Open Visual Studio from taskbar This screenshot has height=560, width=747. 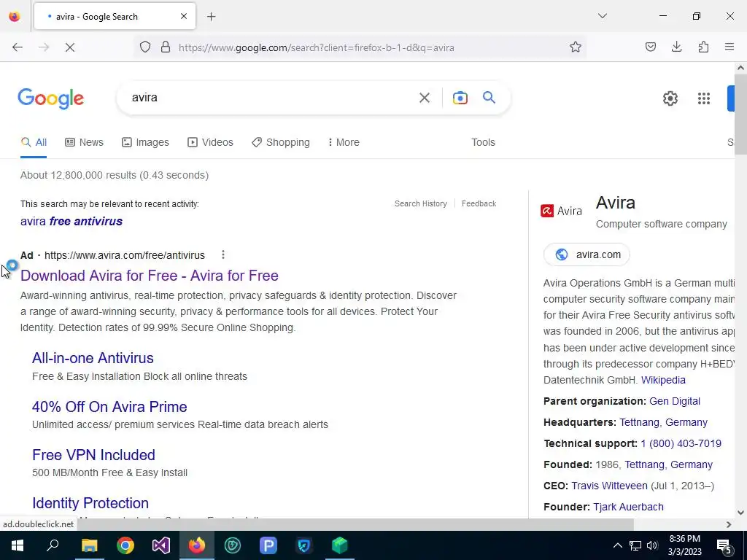tap(161, 545)
